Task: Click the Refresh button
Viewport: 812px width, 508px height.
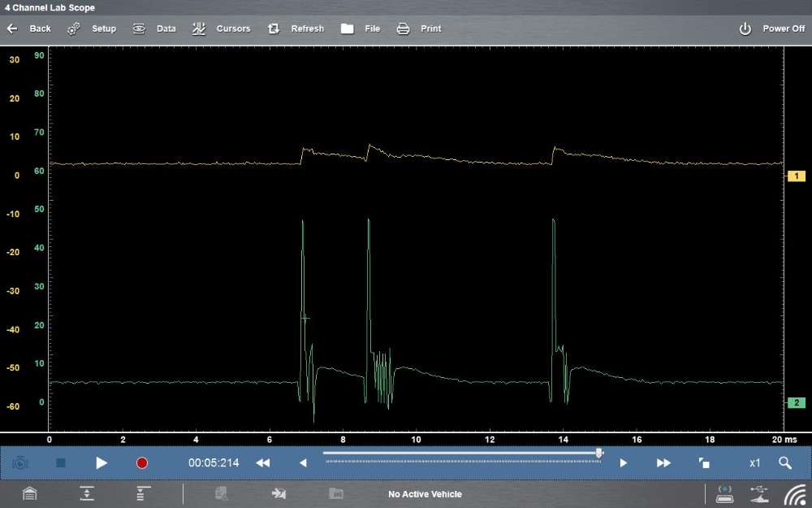Action: coord(296,28)
